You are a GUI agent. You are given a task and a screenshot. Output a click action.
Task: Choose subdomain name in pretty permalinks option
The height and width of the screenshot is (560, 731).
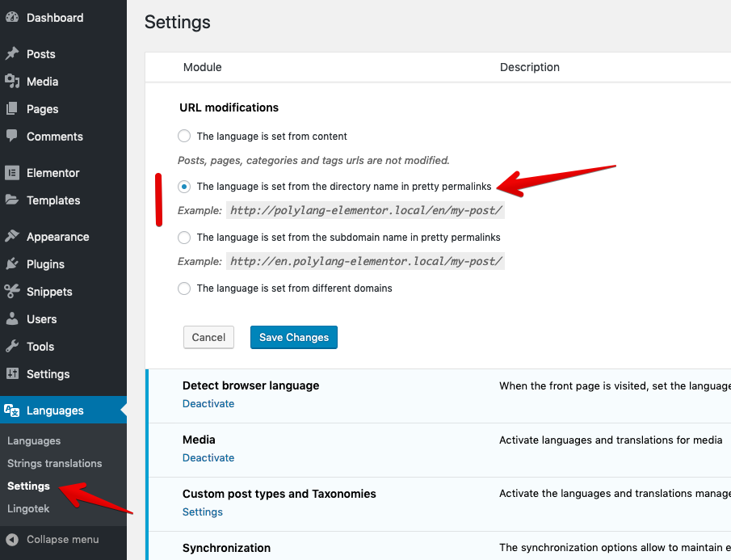click(x=184, y=238)
